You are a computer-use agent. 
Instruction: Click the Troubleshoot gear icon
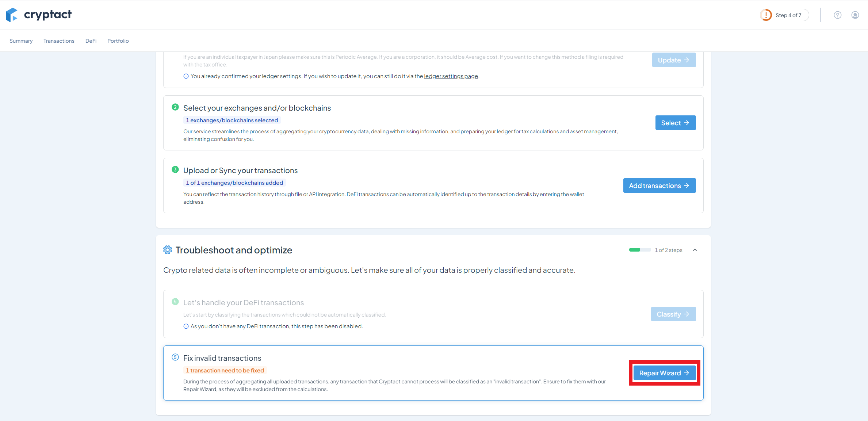click(x=168, y=250)
